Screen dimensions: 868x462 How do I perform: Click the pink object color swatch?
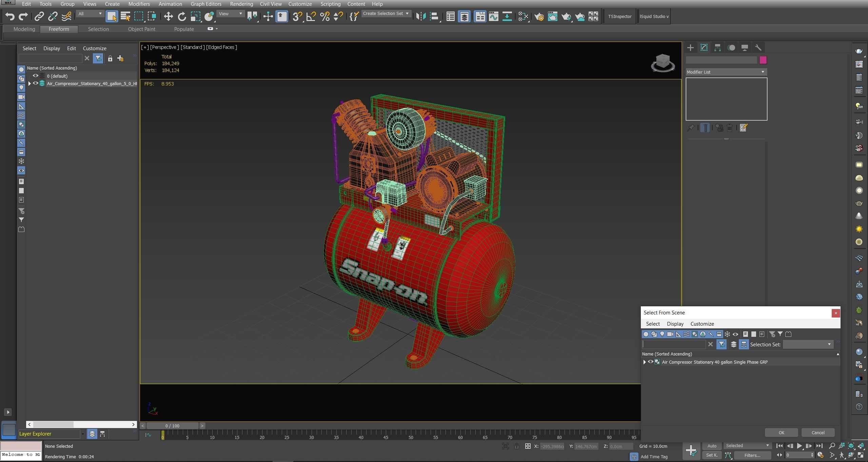click(x=763, y=60)
